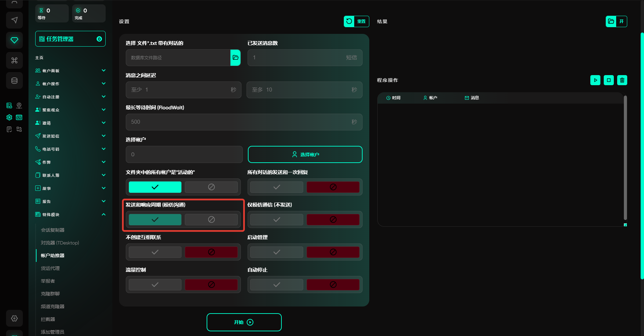
Task: Enable the 自动停止 checkmark toggle
Action: coord(276,285)
